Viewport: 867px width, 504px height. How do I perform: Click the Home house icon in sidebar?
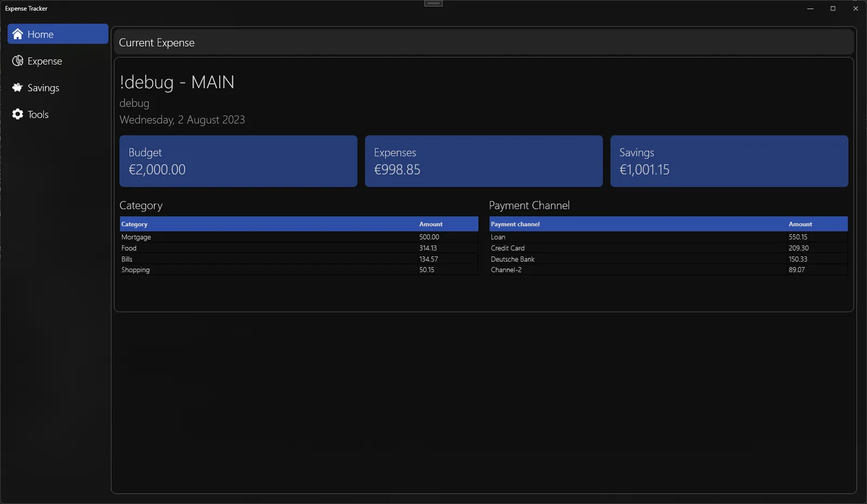pyautogui.click(x=18, y=34)
